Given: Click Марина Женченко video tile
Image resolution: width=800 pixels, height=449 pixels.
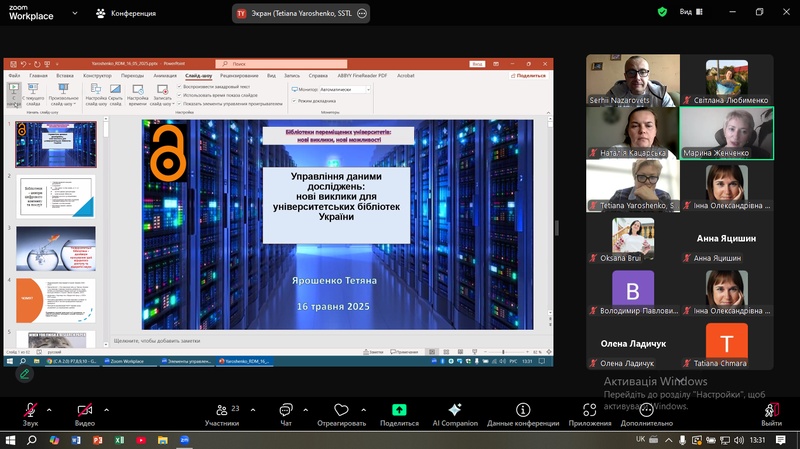Looking at the screenshot, I should [x=727, y=133].
